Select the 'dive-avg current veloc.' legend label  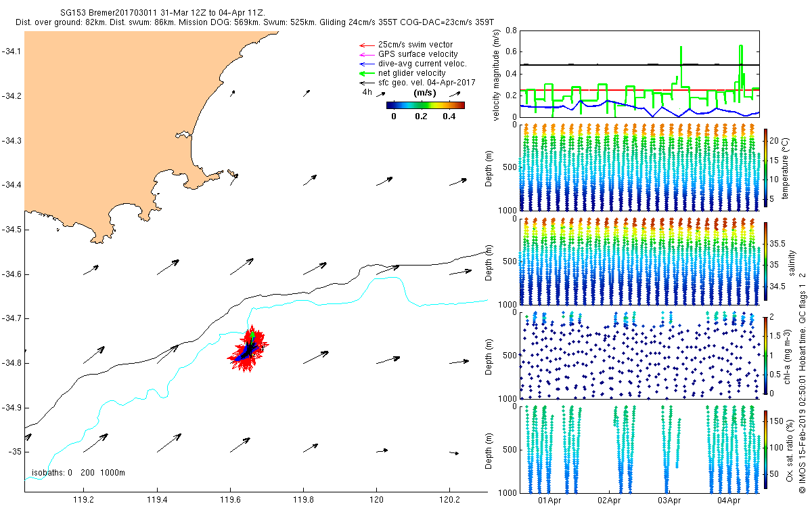click(x=422, y=64)
